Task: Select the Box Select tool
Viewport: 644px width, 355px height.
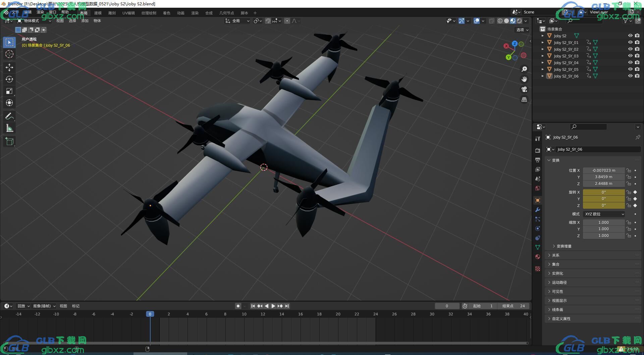Action: (x=9, y=42)
